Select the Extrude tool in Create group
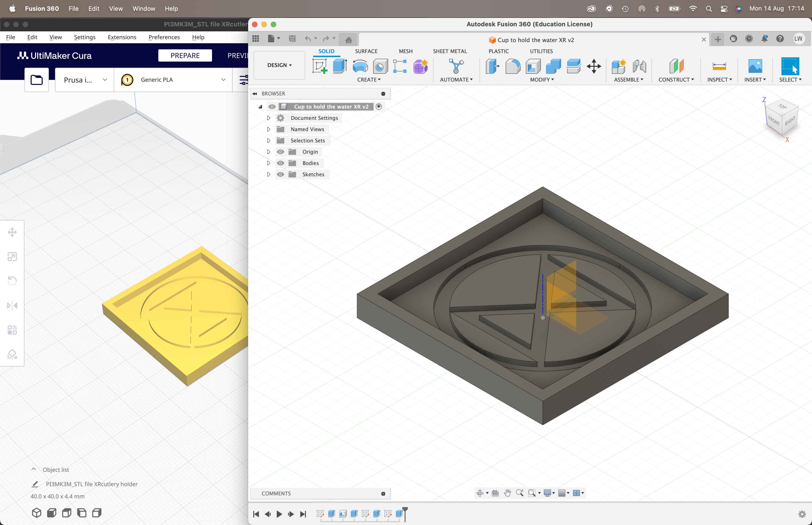The height and width of the screenshot is (525, 812). tap(340, 66)
